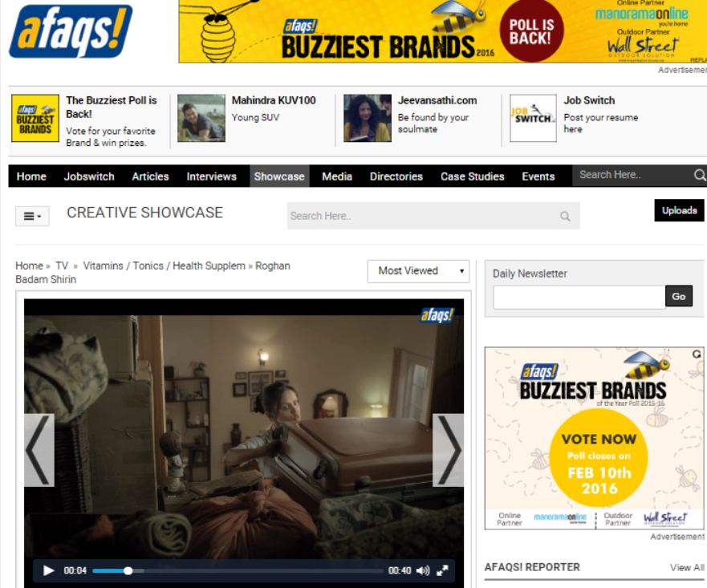The width and height of the screenshot is (707, 588).
Task: Click the 00:40 video duration label
Action: pos(400,571)
